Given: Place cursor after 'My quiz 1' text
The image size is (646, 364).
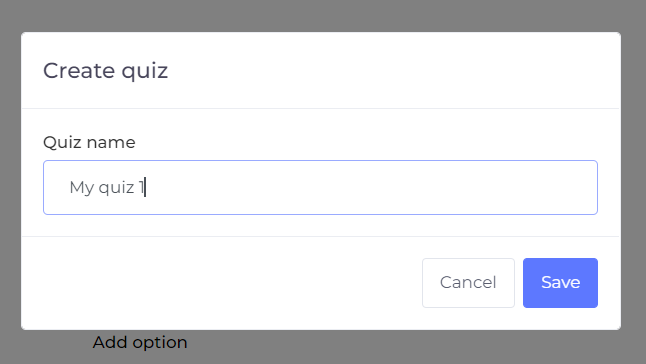Looking at the screenshot, I should pyautogui.click(x=146, y=187).
